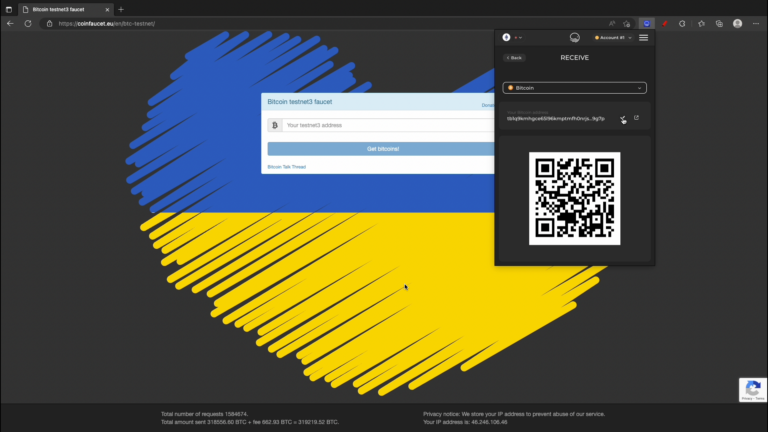Add this page to favorites star
Image resolution: width=768 pixels, height=432 pixels.
(x=626, y=24)
